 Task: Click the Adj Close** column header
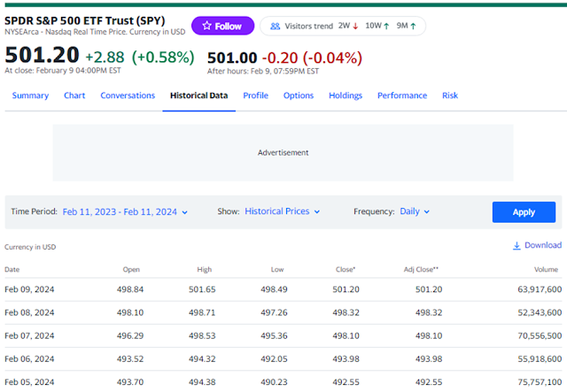421,270
